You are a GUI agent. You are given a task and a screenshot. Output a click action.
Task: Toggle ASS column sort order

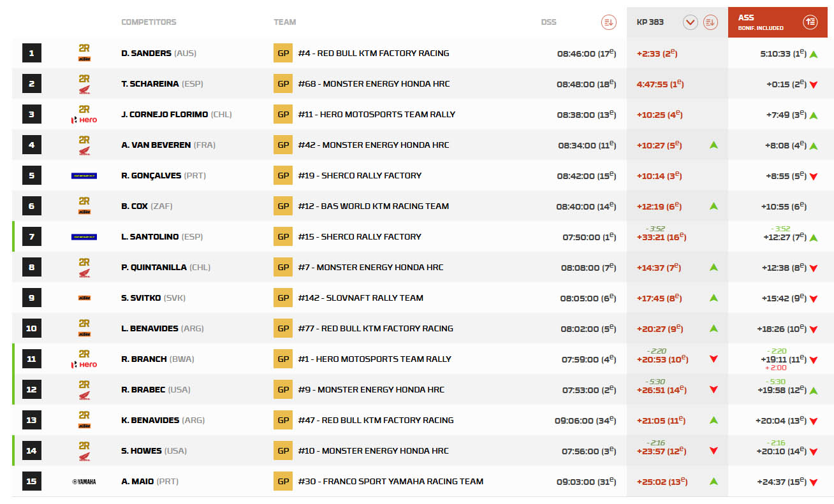click(810, 22)
